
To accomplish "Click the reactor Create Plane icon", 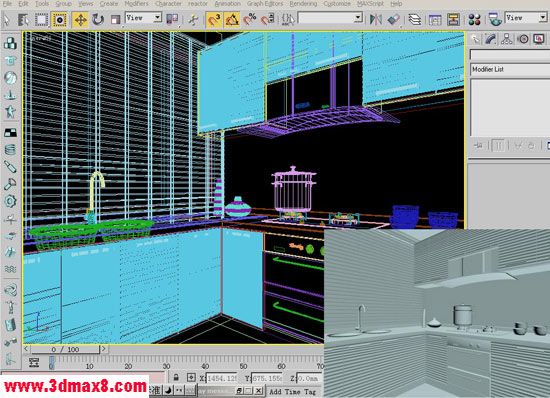I will (10, 133).
